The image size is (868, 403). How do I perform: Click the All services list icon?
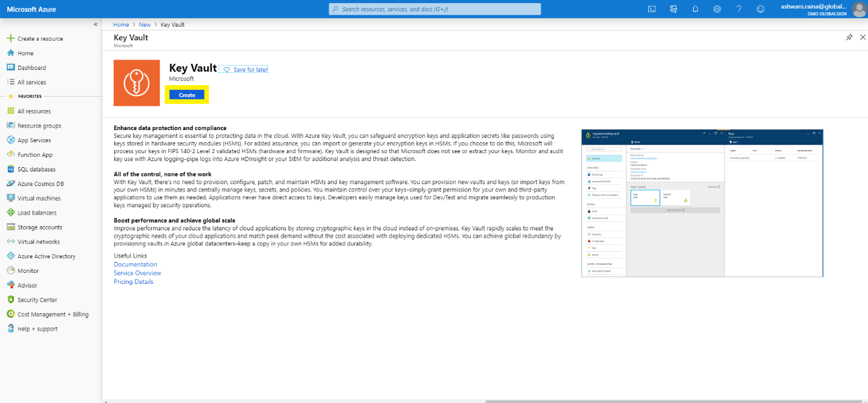[x=10, y=82]
